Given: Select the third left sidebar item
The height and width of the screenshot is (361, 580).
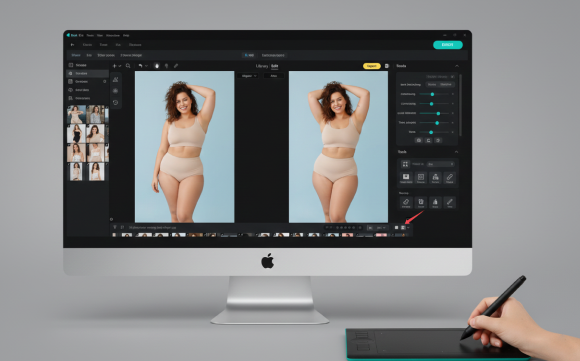Looking at the screenshot, I should (87, 82).
